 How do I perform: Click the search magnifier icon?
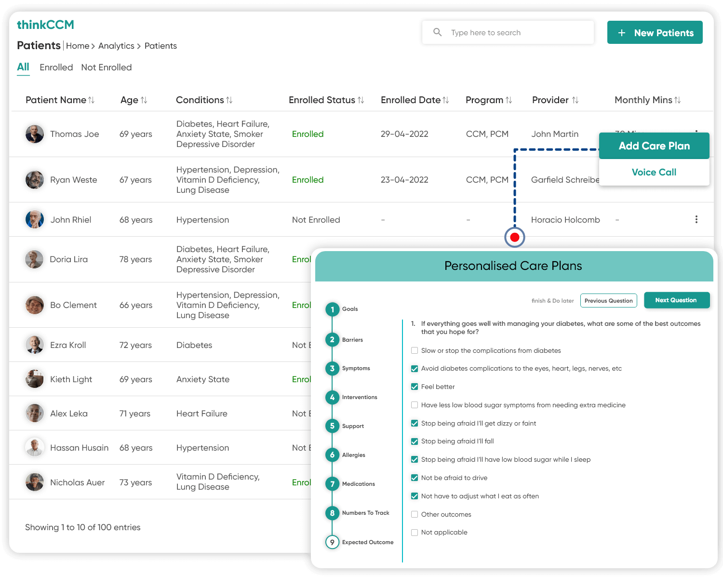point(437,32)
